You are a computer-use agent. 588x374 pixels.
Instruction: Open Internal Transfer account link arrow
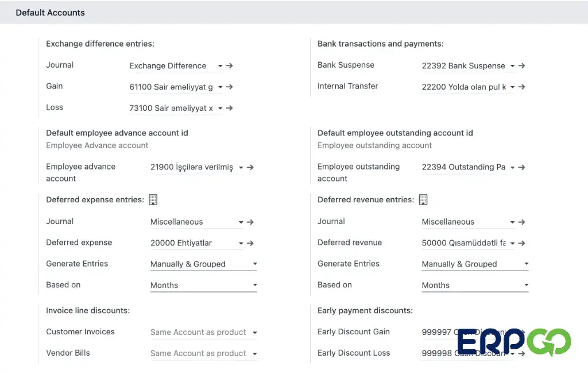tap(521, 87)
